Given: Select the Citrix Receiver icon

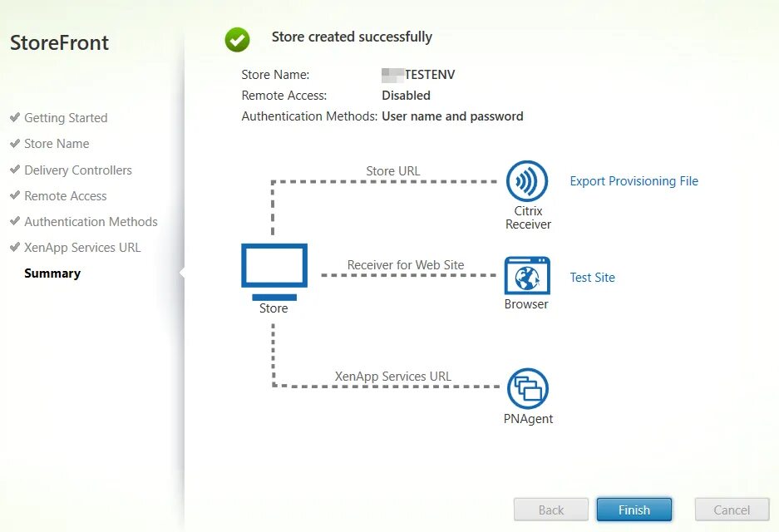Looking at the screenshot, I should 527,181.
